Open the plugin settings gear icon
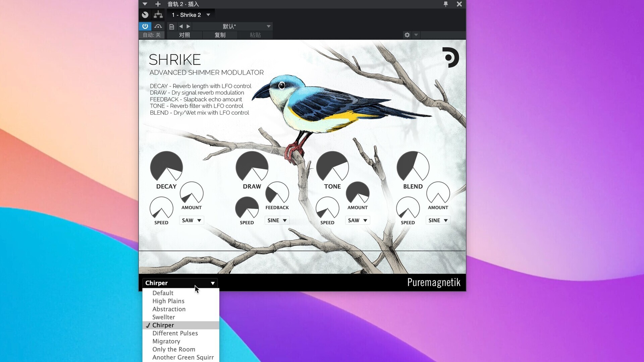Screen dimensions: 644x362 [407, 35]
